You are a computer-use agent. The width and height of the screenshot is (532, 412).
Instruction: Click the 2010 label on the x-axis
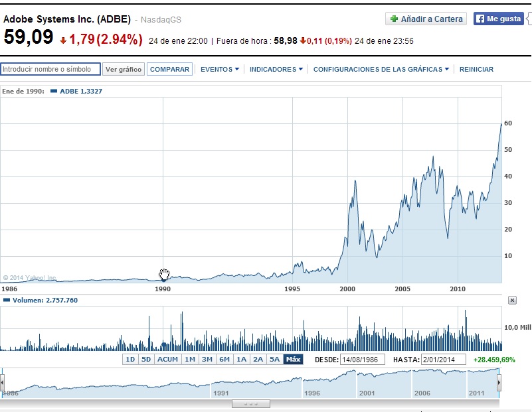(x=458, y=289)
